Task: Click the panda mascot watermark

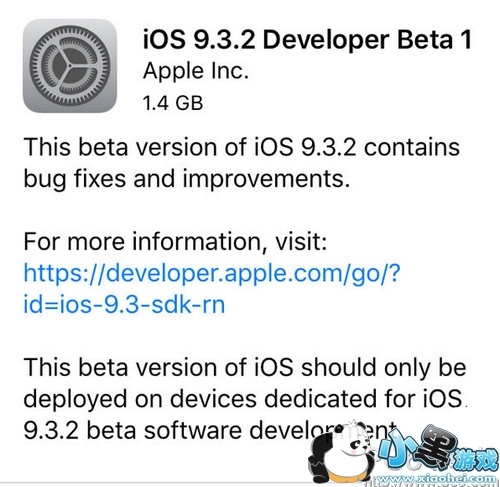Action: pos(340,453)
